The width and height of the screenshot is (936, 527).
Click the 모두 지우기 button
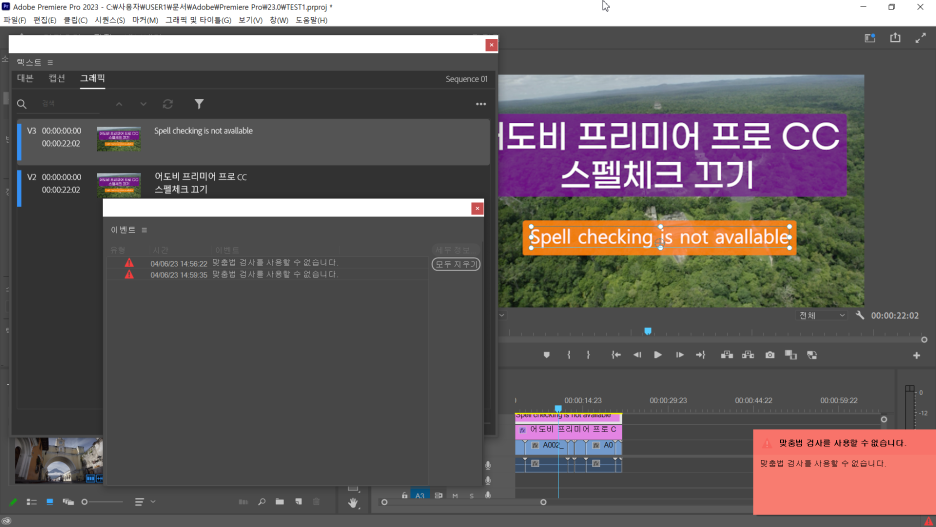(456, 264)
